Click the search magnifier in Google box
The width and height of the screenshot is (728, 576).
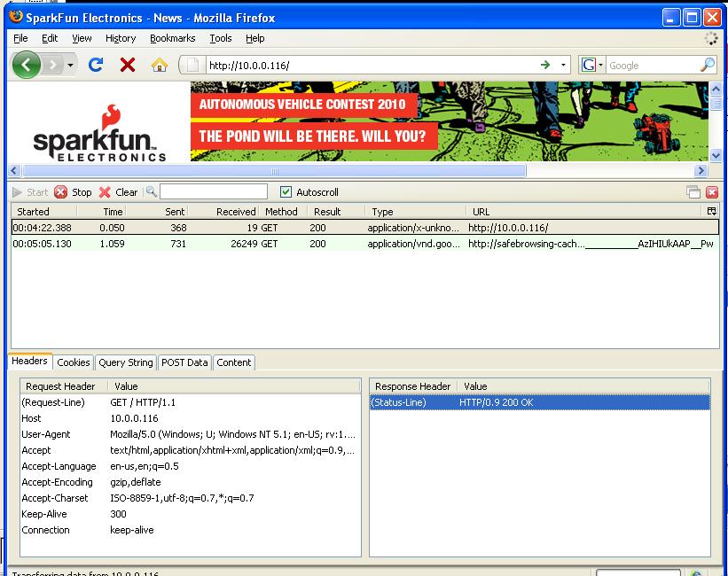point(707,65)
